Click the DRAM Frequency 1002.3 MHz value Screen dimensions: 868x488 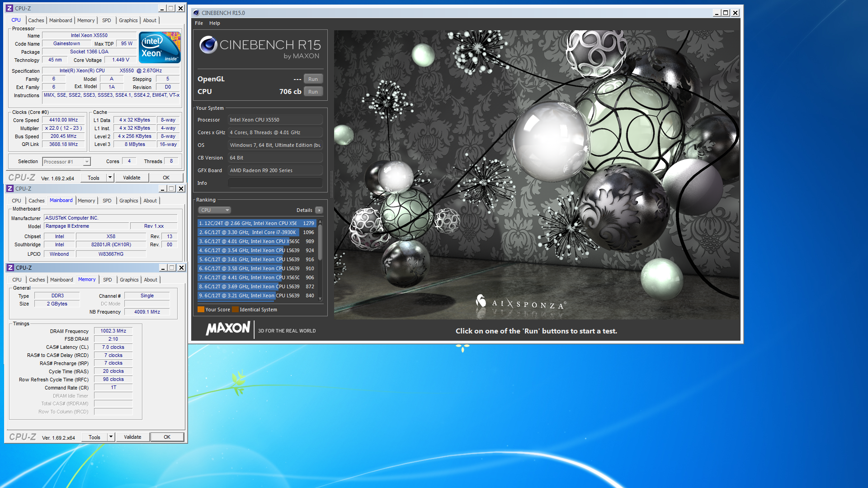pos(113,331)
